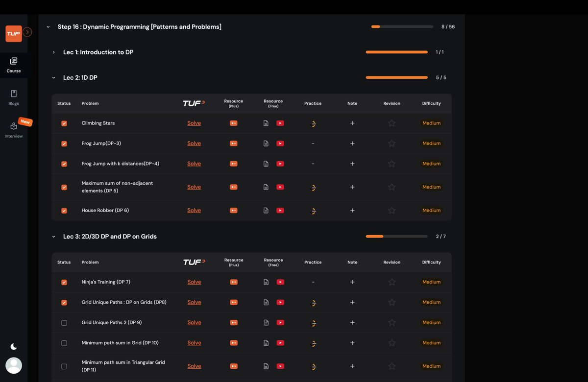Star Frog Jump(DP-3) for revision

(392, 143)
